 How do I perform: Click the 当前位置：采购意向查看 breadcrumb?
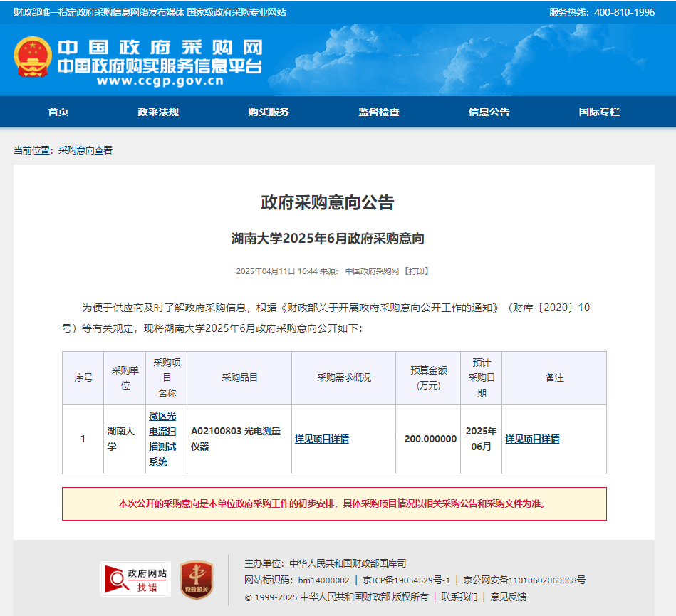[x=63, y=150]
